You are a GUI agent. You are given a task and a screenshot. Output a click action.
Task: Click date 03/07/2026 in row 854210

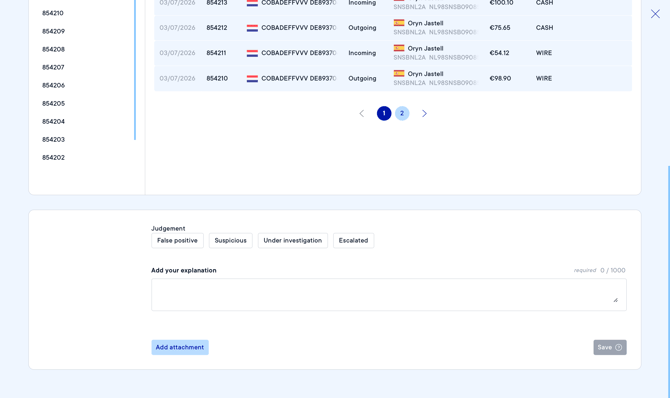click(177, 78)
